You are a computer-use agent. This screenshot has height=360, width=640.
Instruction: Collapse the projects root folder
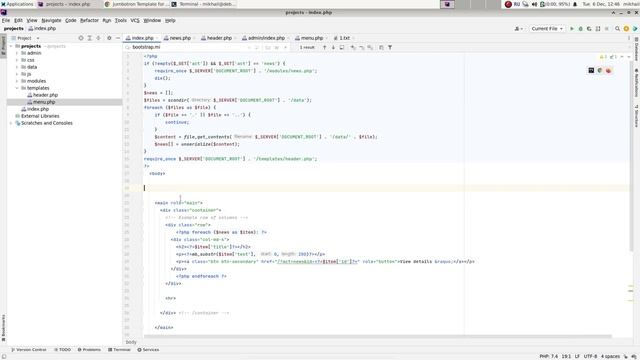[11, 46]
